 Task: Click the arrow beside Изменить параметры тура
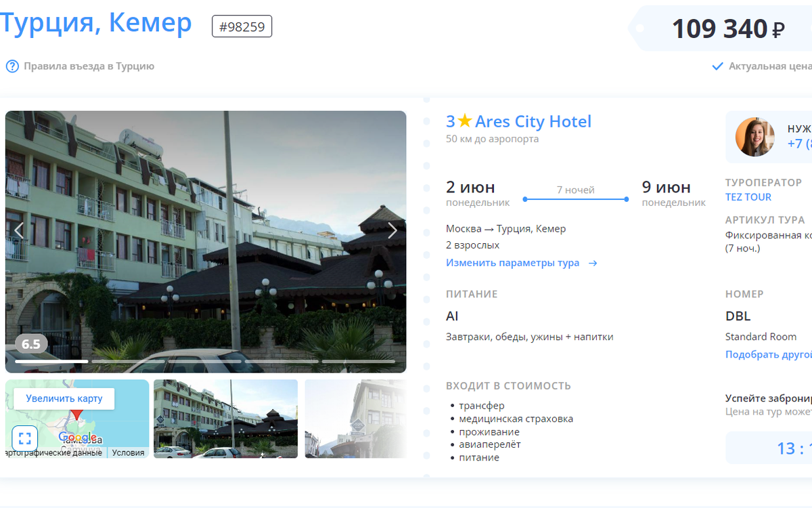click(x=593, y=263)
